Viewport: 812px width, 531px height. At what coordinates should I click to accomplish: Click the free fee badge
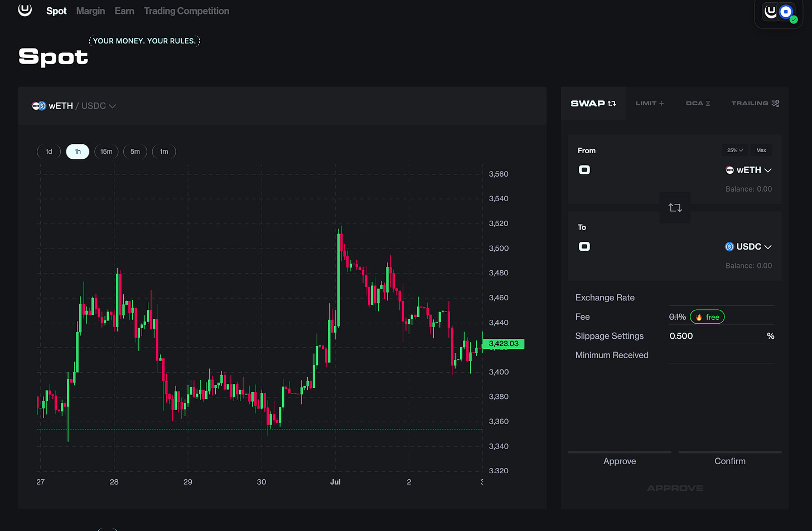pyautogui.click(x=707, y=317)
